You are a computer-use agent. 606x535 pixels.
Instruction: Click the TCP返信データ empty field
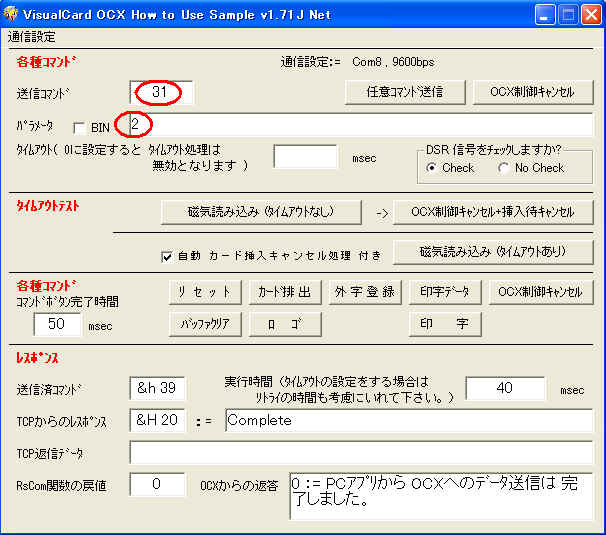pyautogui.click(x=361, y=452)
